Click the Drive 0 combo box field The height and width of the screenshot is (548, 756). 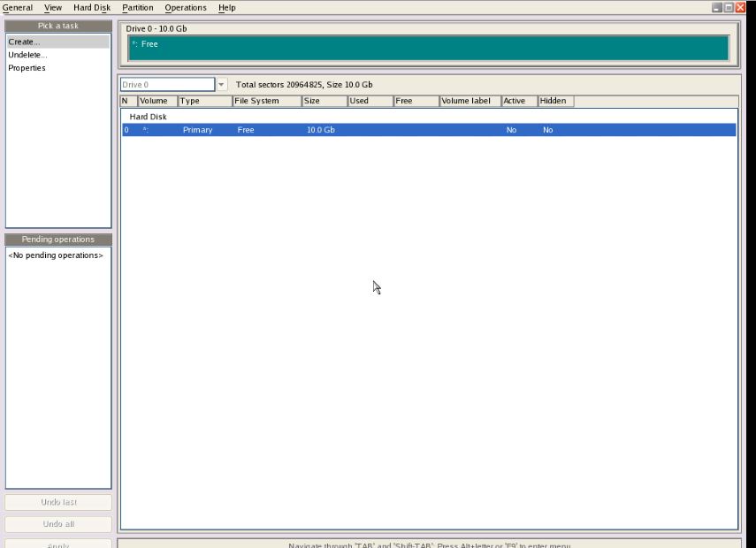[167, 84]
